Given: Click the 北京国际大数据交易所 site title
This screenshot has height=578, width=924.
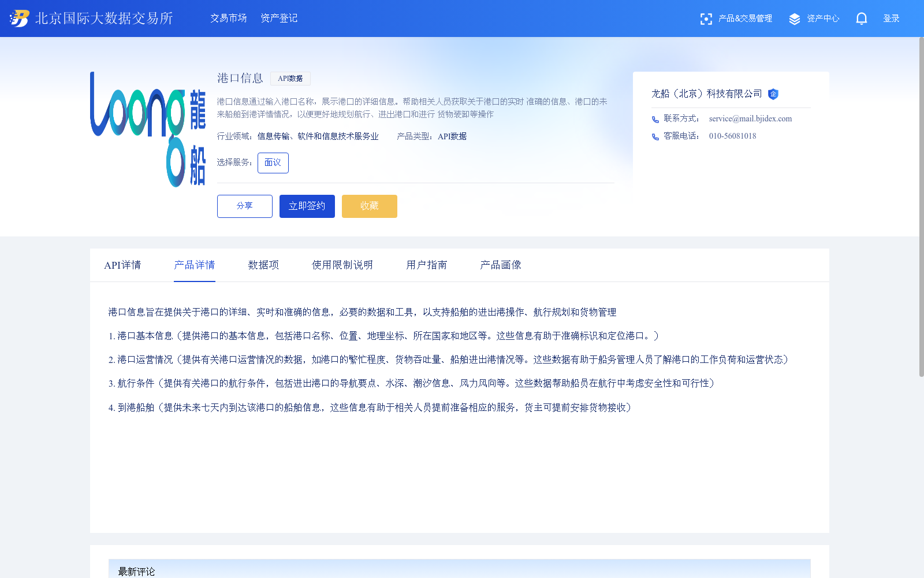Looking at the screenshot, I should click(104, 18).
